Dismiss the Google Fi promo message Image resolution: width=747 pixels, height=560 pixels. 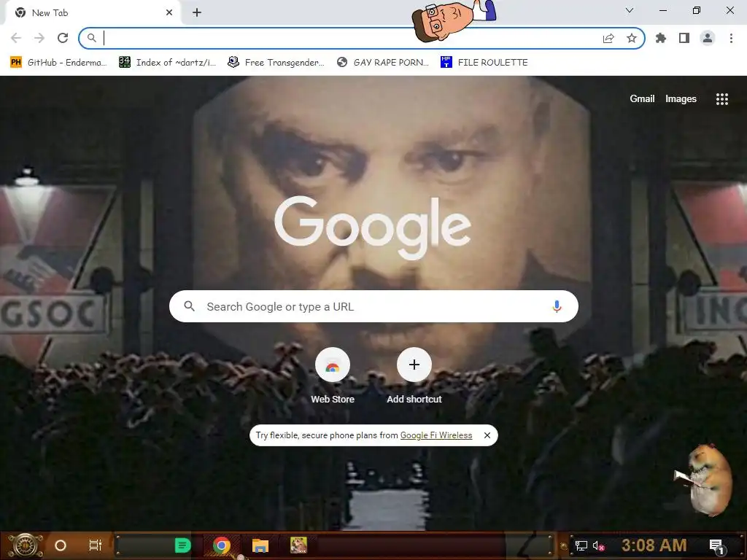coord(487,435)
